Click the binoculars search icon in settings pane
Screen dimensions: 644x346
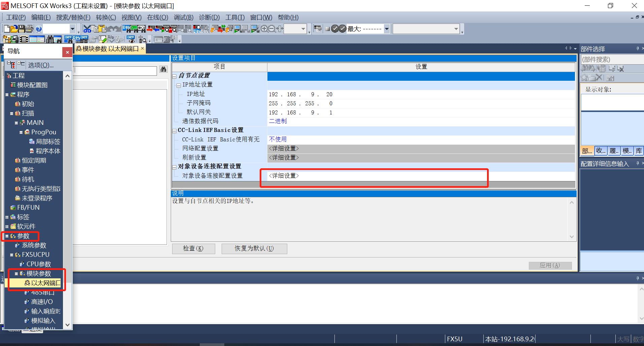(x=163, y=69)
